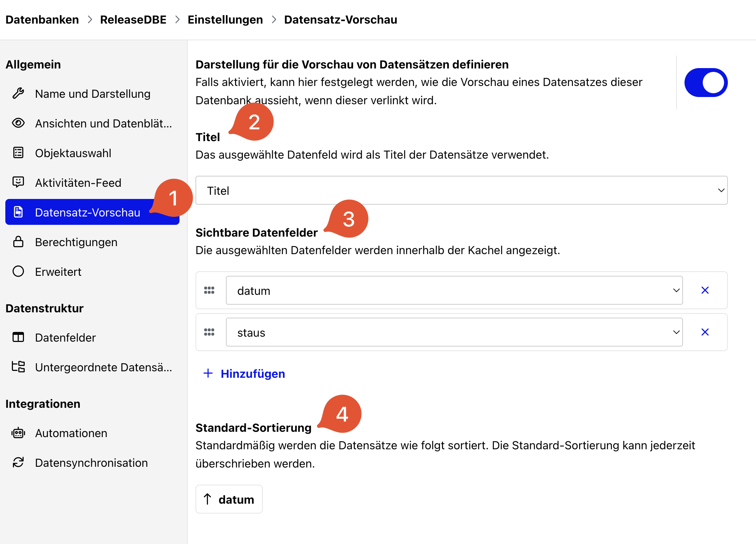Click the wrench icon beside Name und Darstellung
This screenshot has height=544, width=756.
[x=18, y=93]
